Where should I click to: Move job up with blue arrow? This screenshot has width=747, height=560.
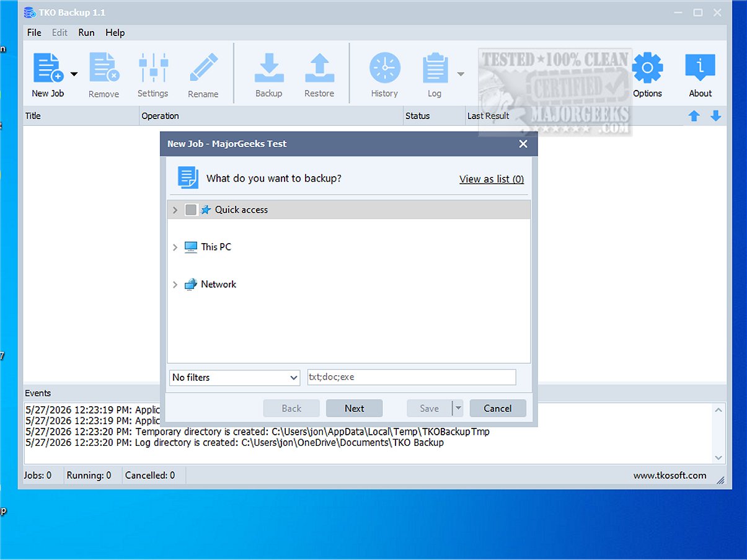click(694, 116)
